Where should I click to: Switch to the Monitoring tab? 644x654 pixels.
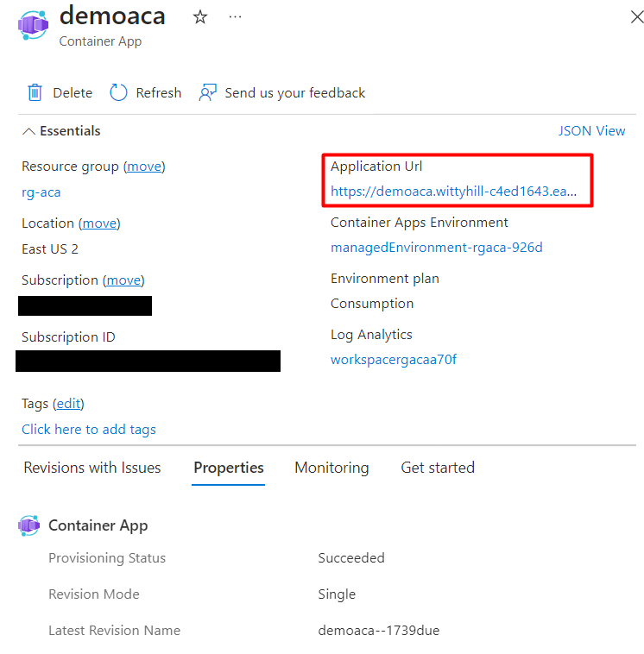[x=331, y=468]
